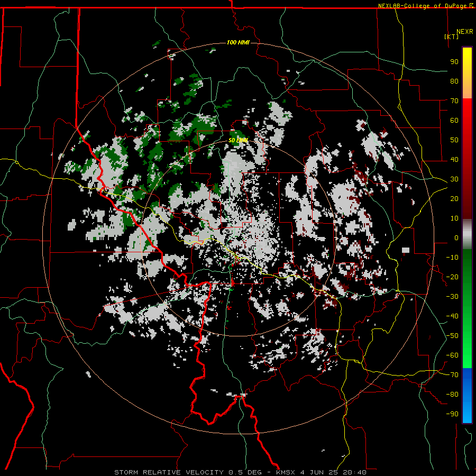
Task: Click the -50 value on velocity scale
Action: 452,336
